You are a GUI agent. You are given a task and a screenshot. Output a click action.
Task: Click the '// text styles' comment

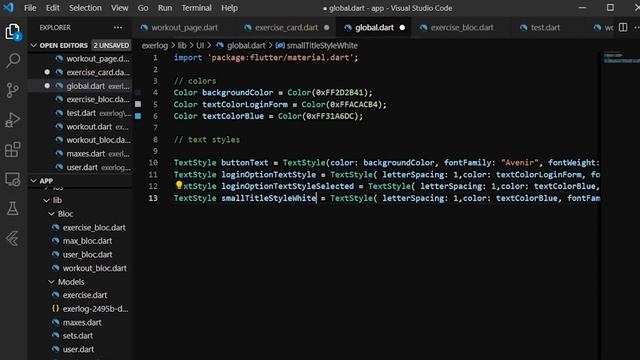click(207, 140)
